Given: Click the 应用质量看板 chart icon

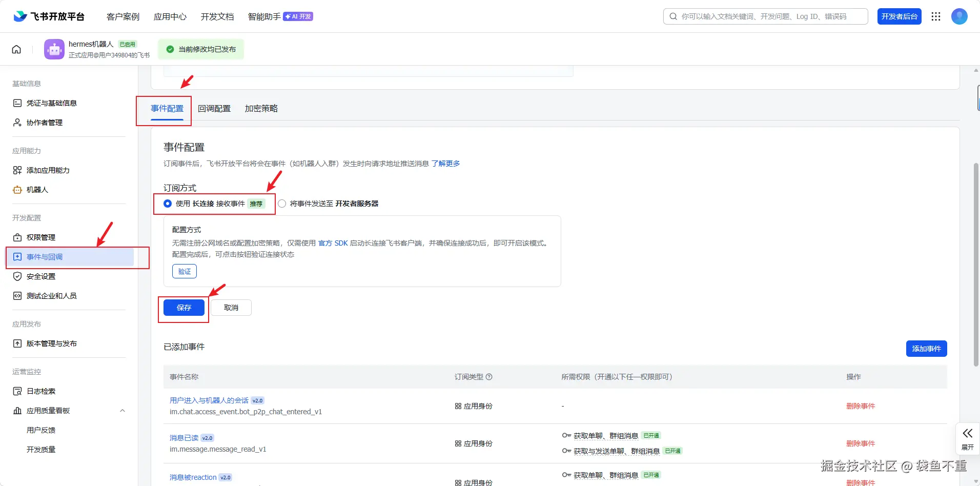Looking at the screenshot, I should (17, 411).
